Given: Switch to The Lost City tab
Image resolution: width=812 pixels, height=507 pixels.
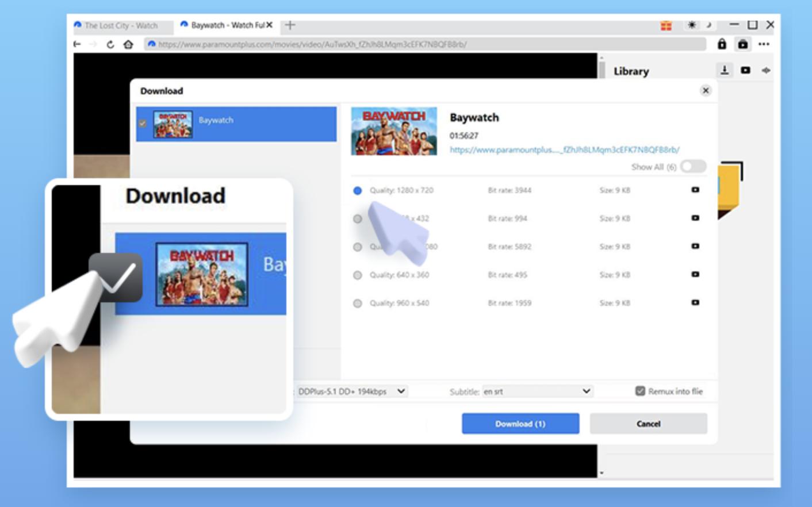Looking at the screenshot, I should tap(121, 25).
